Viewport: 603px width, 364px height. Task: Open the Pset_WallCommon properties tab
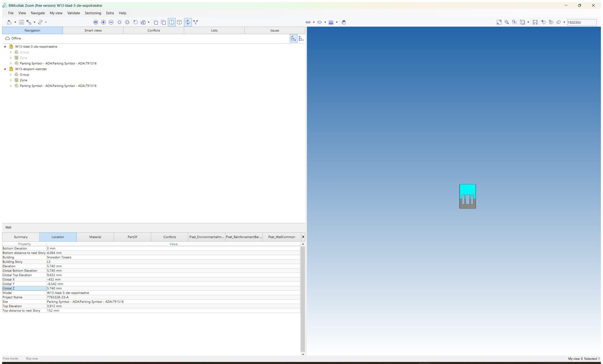281,237
